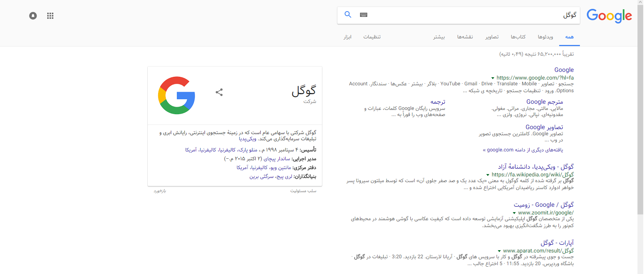Open the زومیت Google result title

[544, 205]
